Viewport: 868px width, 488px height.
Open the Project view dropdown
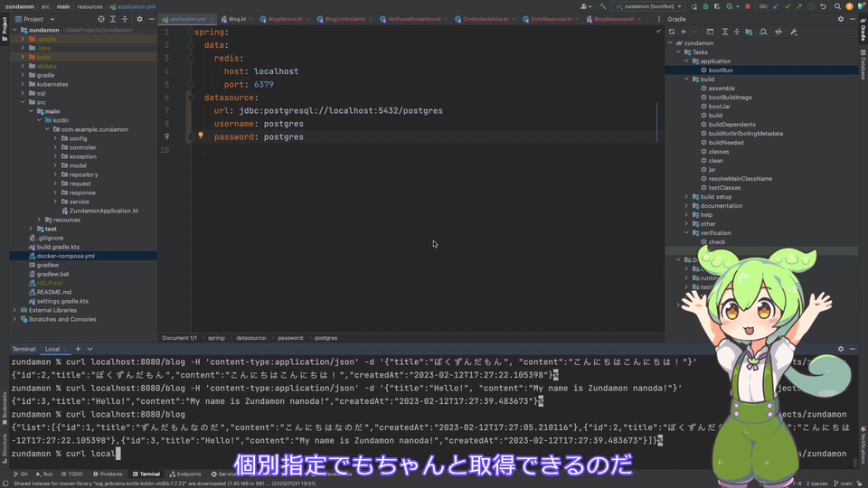52,19
